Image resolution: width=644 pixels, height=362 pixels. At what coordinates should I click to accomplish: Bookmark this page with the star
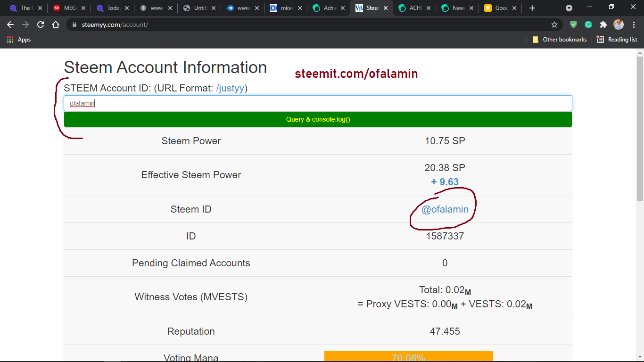[x=554, y=25]
